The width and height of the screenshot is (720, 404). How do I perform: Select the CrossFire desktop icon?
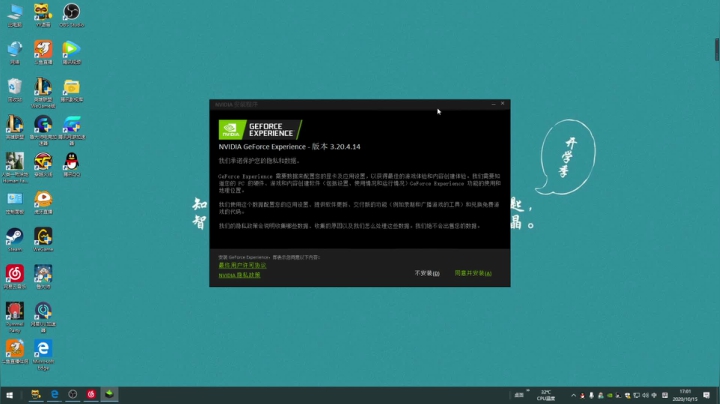pyautogui.click(x=43, y=165)
